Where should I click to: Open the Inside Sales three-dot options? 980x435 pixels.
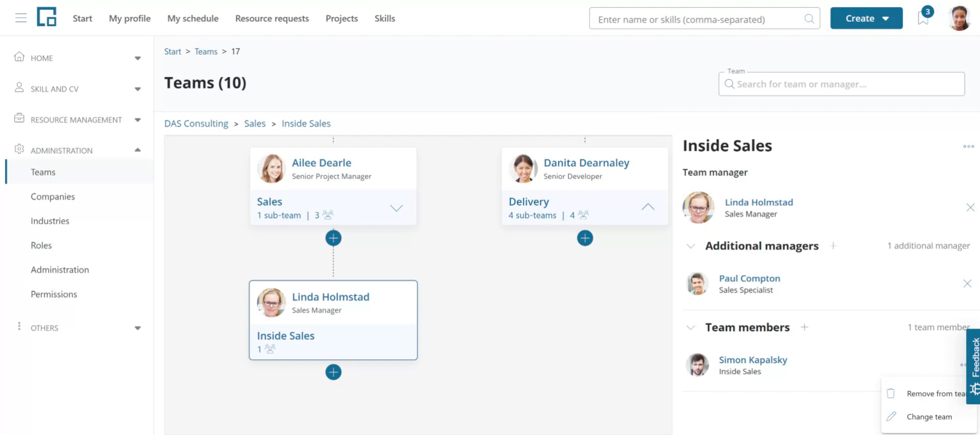(x=969, y=147)
